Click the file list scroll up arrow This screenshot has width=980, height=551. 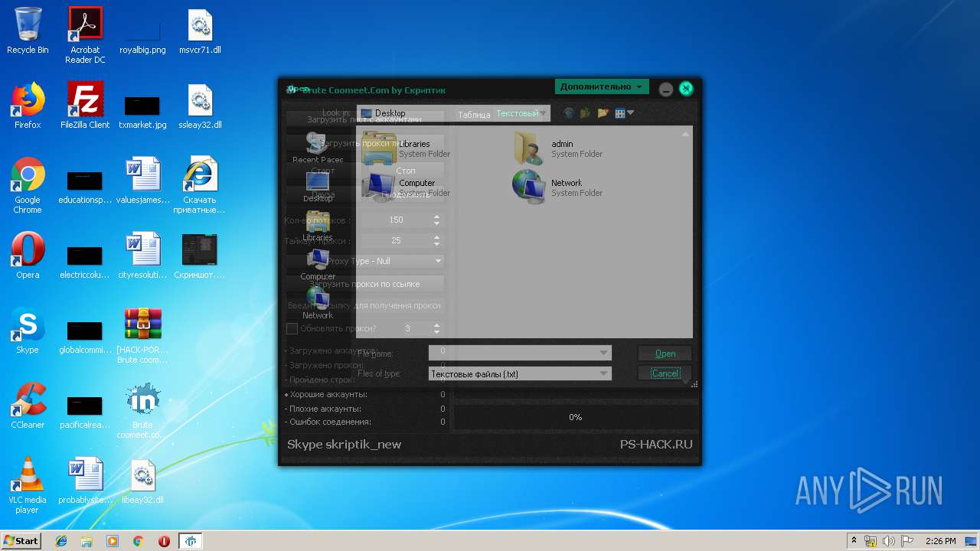coord(685,134)
